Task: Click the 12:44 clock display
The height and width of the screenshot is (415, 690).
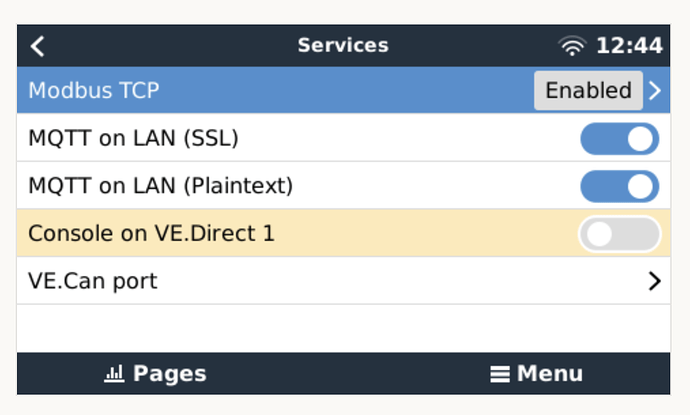Action: point(629,46)
